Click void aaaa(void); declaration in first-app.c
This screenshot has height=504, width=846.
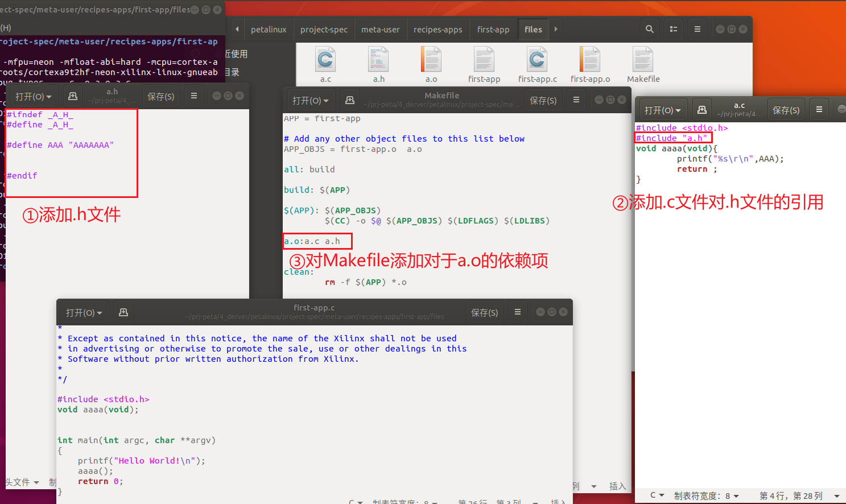tap(98, 410)
